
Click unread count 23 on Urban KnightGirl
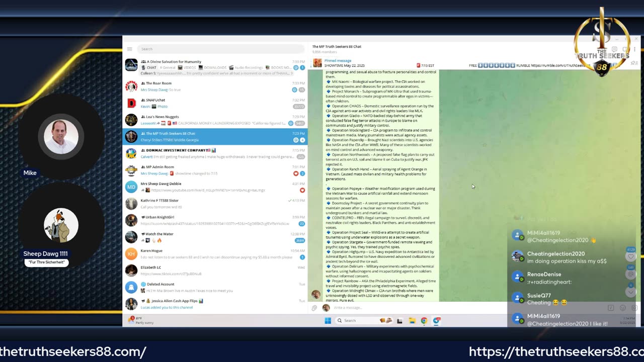click(302, 224)
